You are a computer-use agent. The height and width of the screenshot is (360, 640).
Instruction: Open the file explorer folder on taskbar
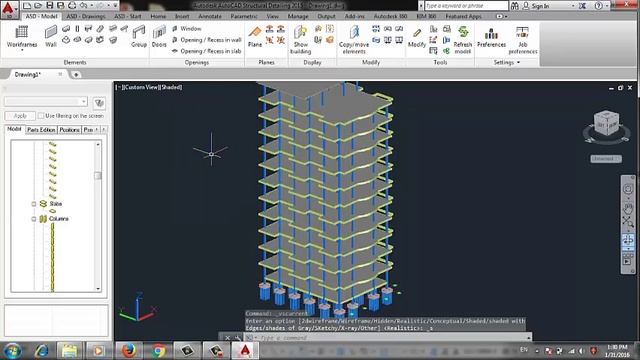coord(69,351)
